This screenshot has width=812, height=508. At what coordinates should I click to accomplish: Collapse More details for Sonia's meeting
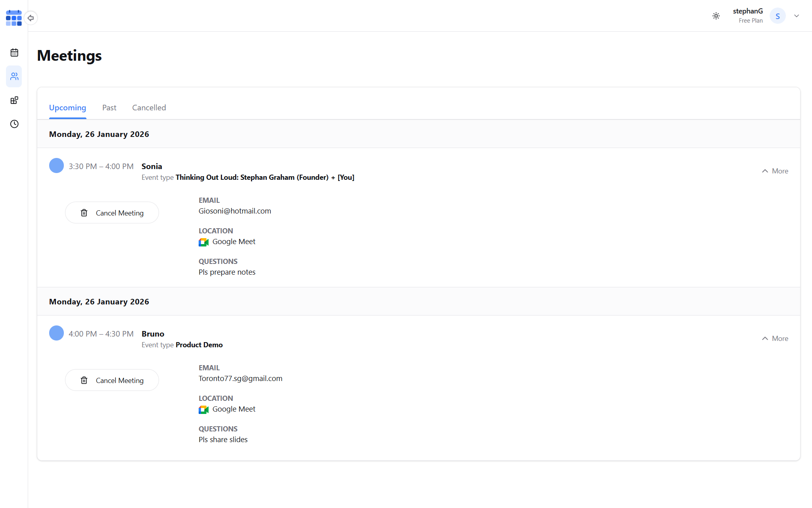point(775,171)
